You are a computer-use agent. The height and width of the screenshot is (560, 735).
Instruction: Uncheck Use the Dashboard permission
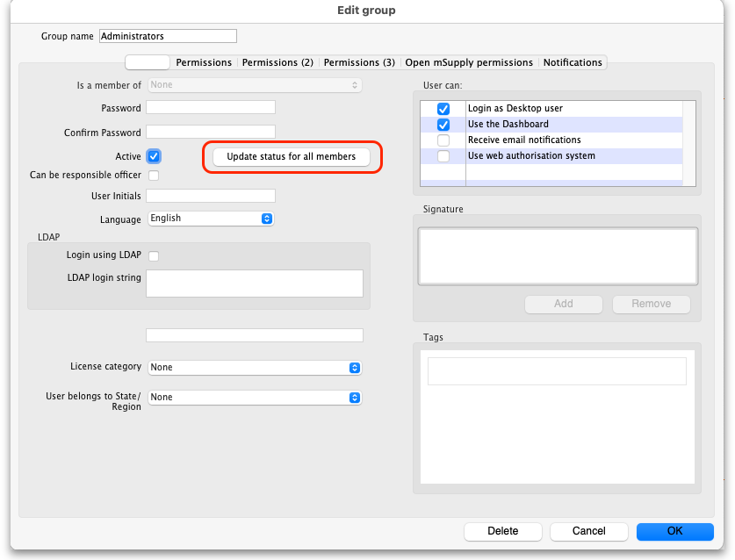click(443, 125)
